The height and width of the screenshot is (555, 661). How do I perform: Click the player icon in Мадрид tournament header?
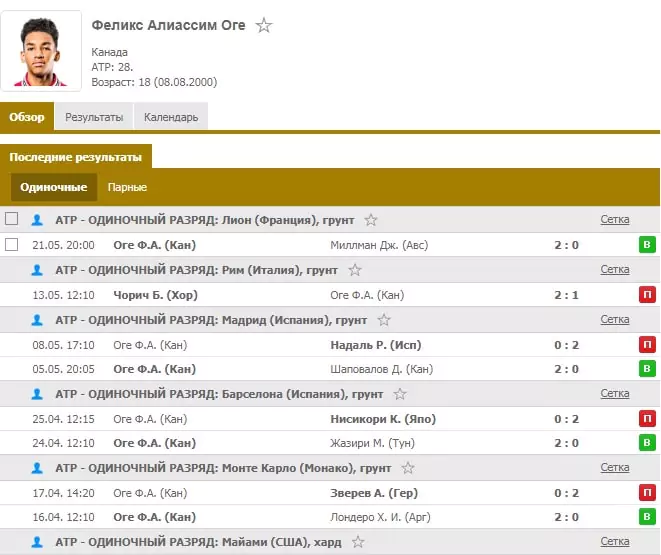pos(37,320)
